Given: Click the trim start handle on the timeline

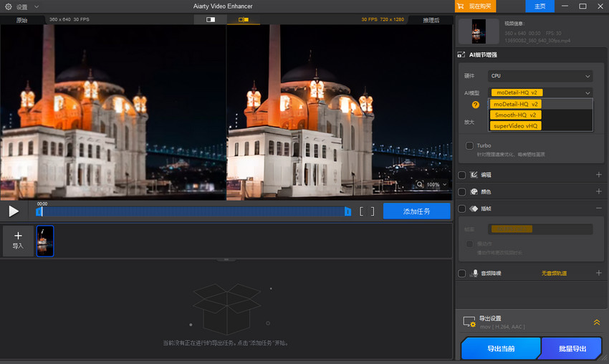Looking at the screenshot, I should pos(39,211).
